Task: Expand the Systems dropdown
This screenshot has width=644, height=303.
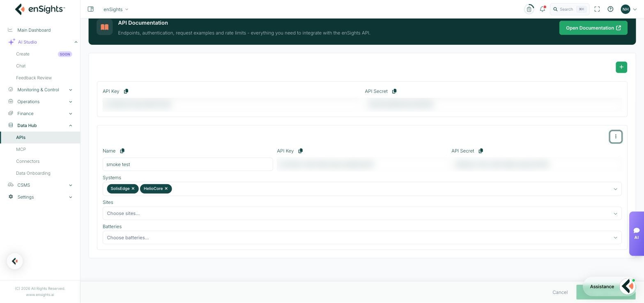Action: pyautogui.click(x=615, y=189)
